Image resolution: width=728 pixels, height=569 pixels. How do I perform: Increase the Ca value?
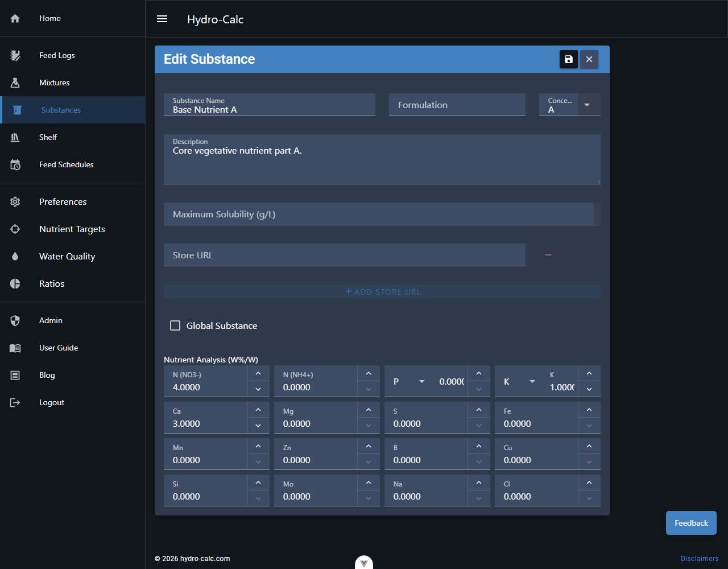(258, 410)
